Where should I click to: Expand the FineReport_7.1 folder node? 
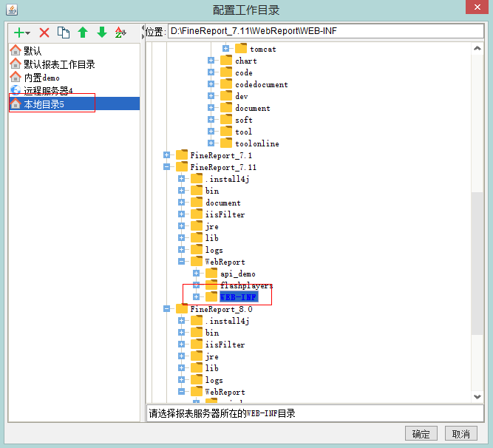click(x=166, y=155)
